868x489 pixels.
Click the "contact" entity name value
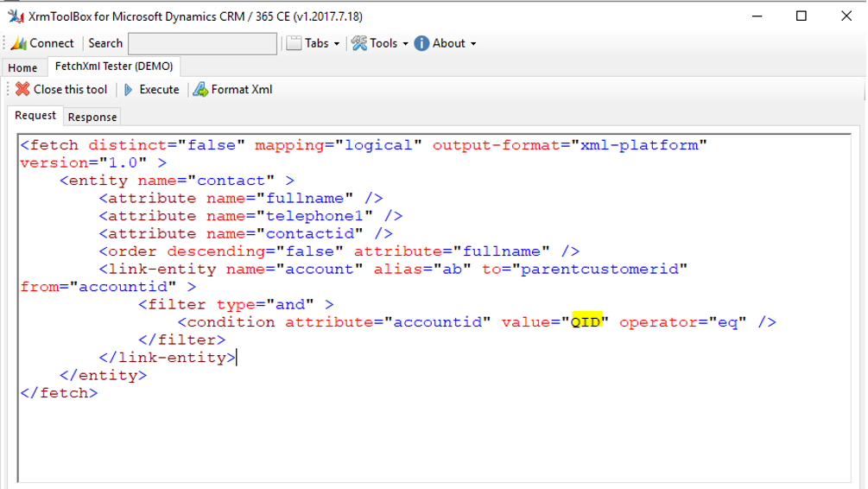point(231,180)
